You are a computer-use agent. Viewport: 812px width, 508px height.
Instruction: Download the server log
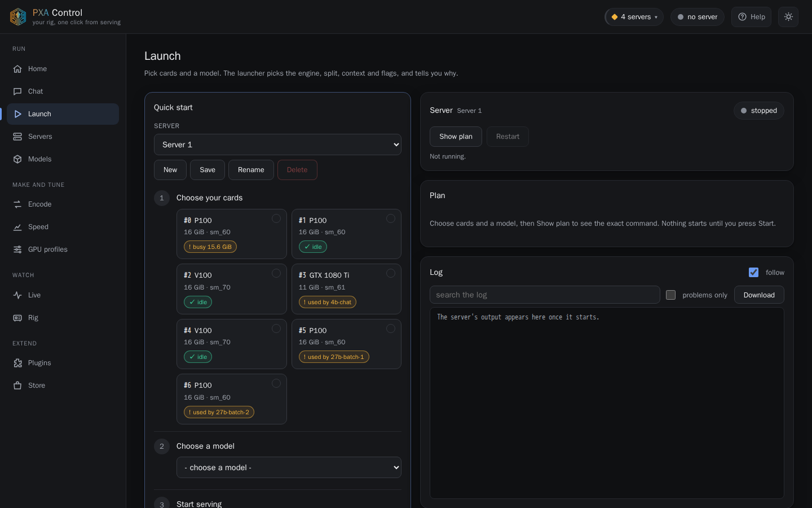759,295
